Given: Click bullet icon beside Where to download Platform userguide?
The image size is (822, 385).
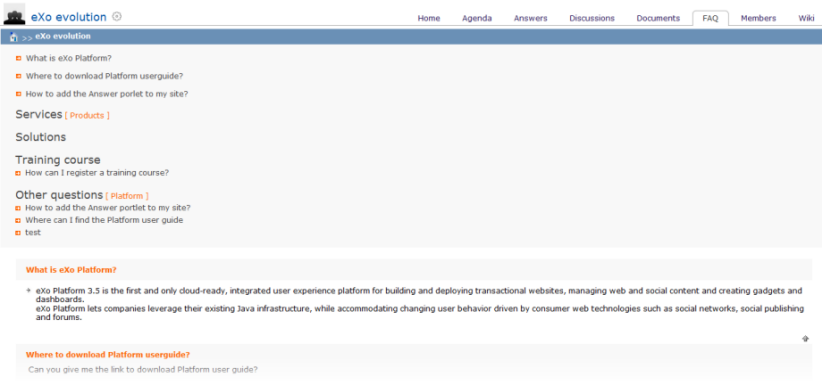Looking at the screenshot, I should pos(18,76).
